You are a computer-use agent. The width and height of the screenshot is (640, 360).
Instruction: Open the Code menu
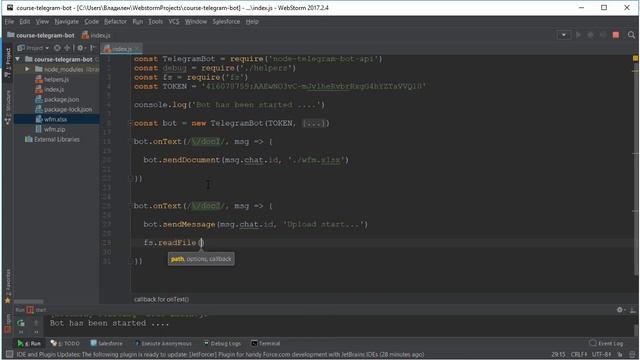91,22
